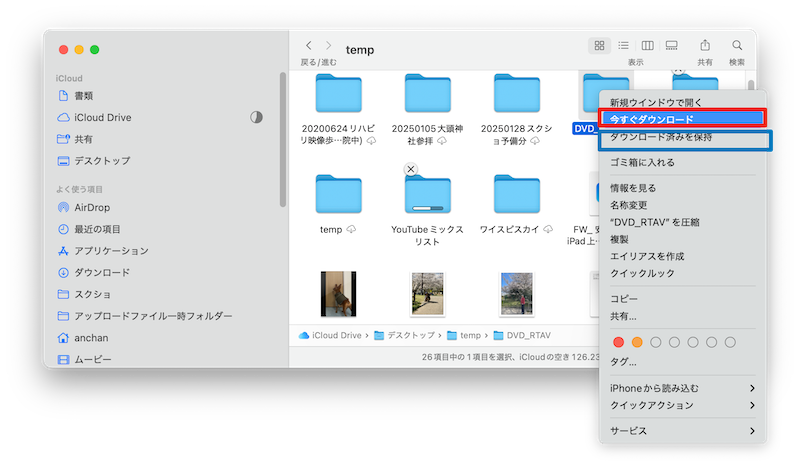Switch to column view
This screenshot has height=464, width=800.
point(647,45)
